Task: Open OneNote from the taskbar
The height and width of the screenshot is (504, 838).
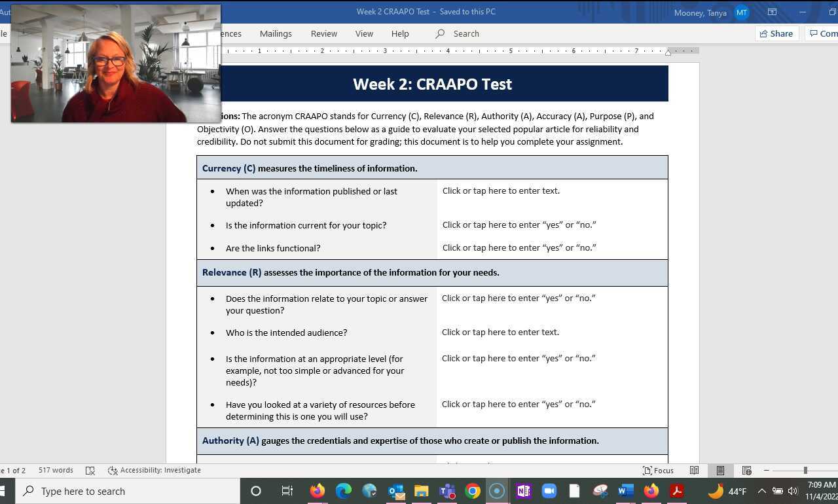Action: click(523, 491)
